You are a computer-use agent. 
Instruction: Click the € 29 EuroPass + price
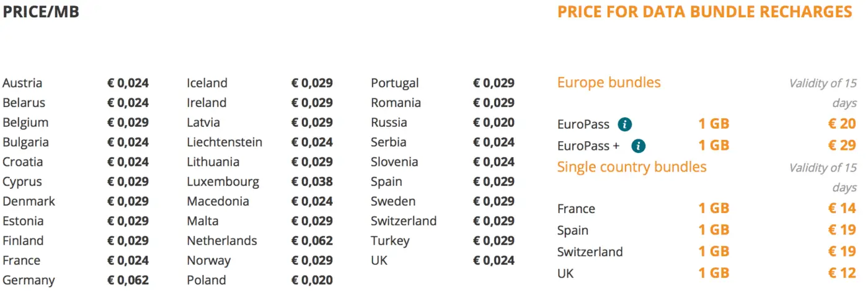(842, 145)
